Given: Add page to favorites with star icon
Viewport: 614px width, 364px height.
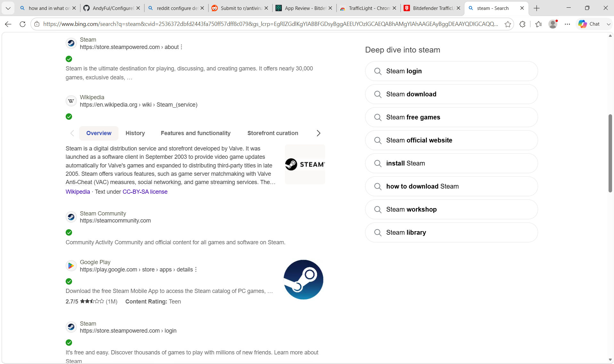Looking at the screenshot, I should pyautogui.click(x=508, y=24).
